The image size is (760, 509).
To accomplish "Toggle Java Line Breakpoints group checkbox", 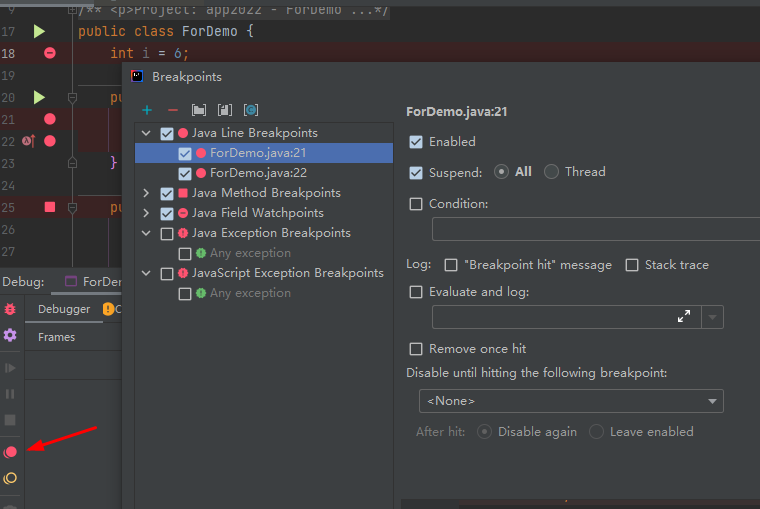I will point(167,133).
